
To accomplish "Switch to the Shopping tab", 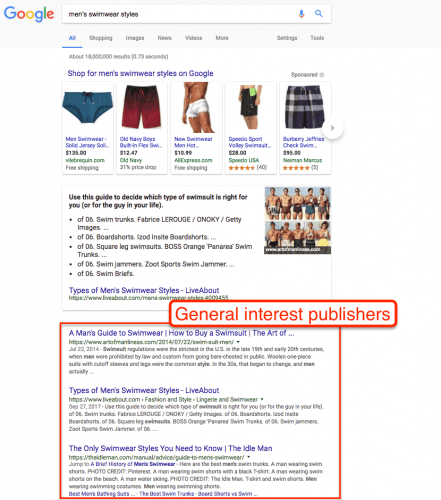I will (x=101, y=38).
